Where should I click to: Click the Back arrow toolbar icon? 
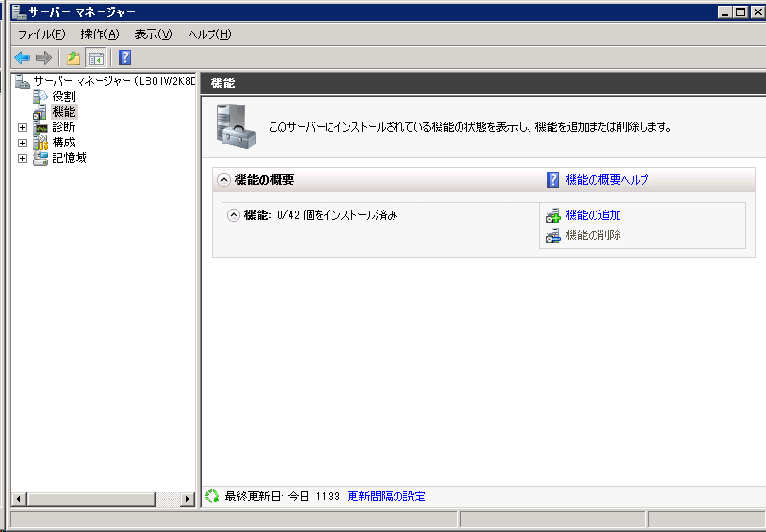click(22, 57)
